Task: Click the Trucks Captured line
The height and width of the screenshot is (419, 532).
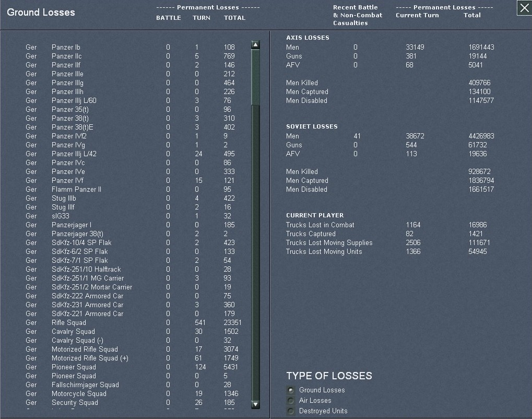Action: (x=311, y=234)
